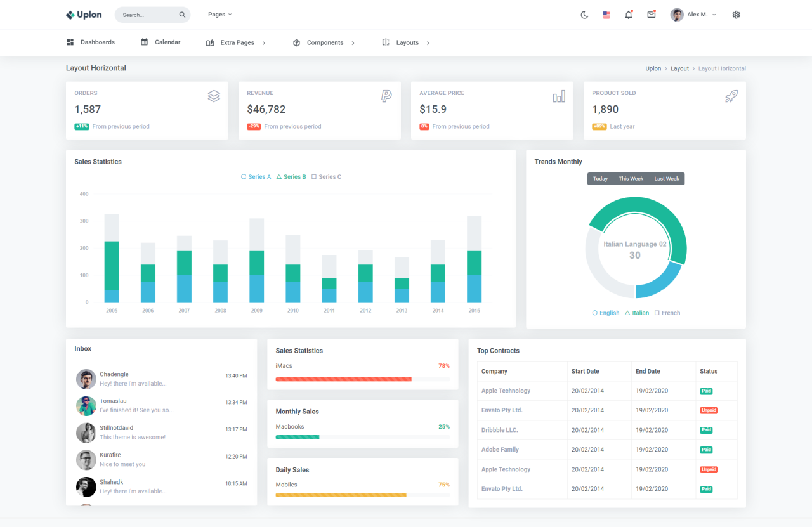Click the Mobiles orange progress bar
The image size is (812, 527).
tap(341, 495)
